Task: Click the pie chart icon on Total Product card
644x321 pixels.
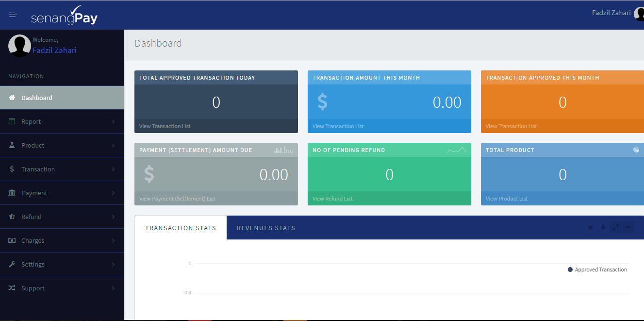Action: click(x=636, y=150)
